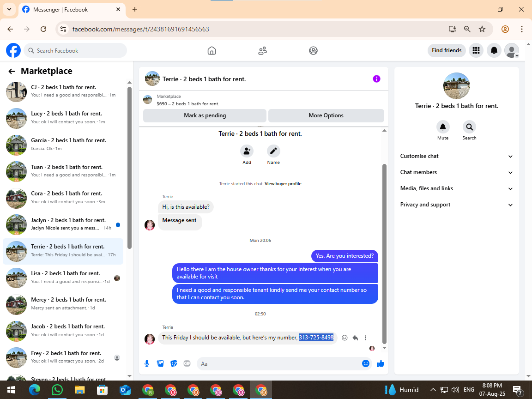The width and height of the screenshot is (532, 399).
Task: Expand Customise chat section
Action: pos(456,156)
